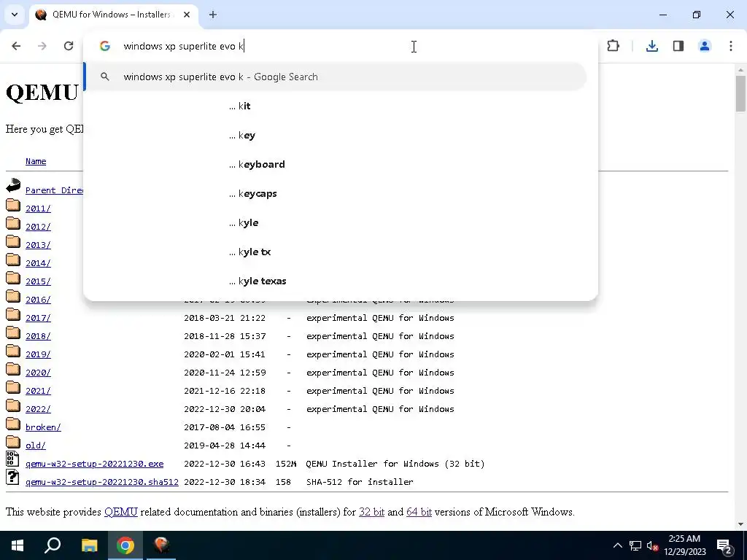Click the folder icon beside 2022/
The image size is (747, 560).
[x=13, y=406]
